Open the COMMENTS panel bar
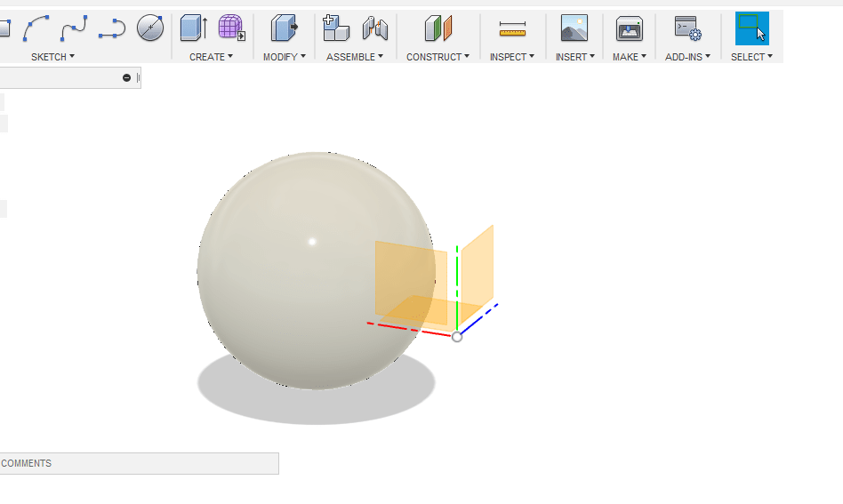Image resolution: width=843 pixels, height=504 pixels. pos(140,463)
